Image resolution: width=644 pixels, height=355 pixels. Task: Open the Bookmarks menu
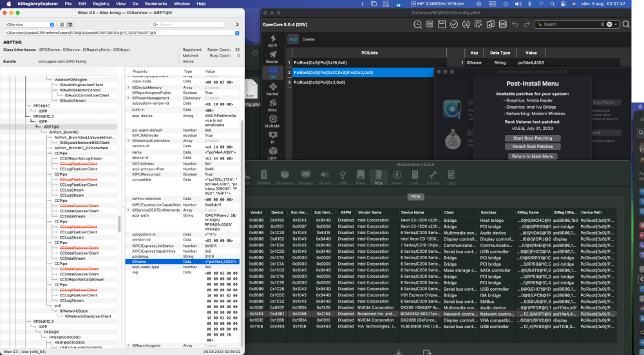pyautogui.click(x=156, y=4)
